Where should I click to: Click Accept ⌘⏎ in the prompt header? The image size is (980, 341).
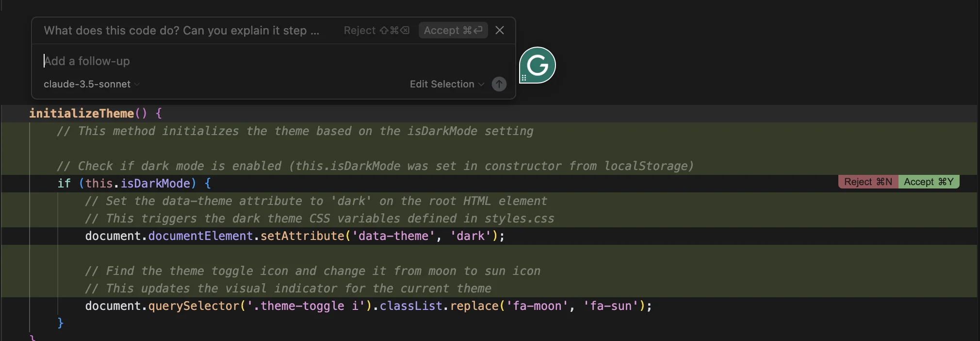pyautogui.click(x=453, y=30)
